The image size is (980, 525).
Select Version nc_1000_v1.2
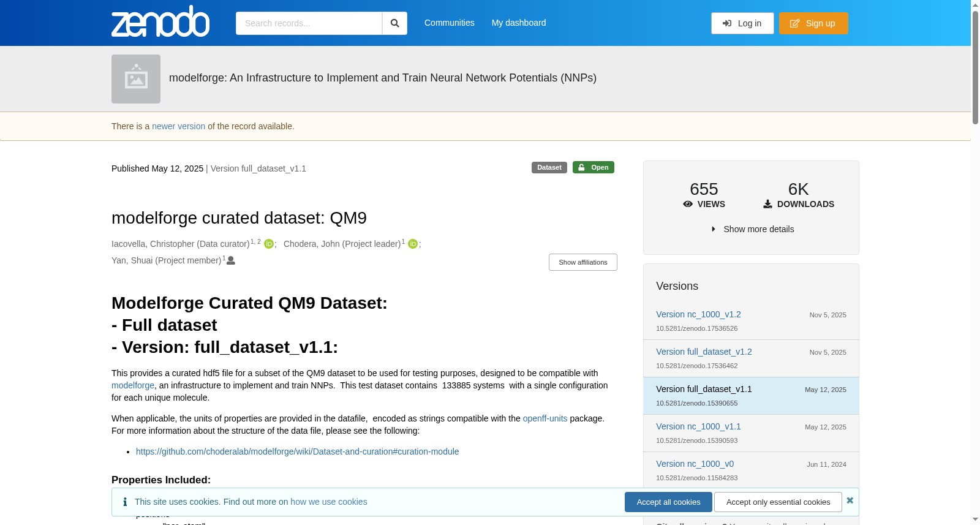coord(698,314)
